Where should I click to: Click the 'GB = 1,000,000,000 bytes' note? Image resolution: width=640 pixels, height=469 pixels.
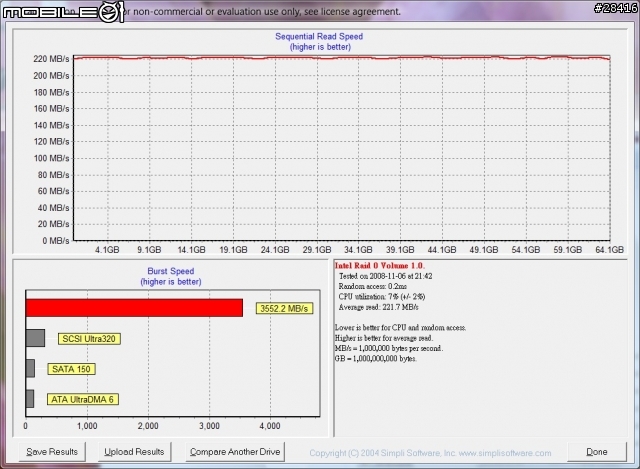376,359
